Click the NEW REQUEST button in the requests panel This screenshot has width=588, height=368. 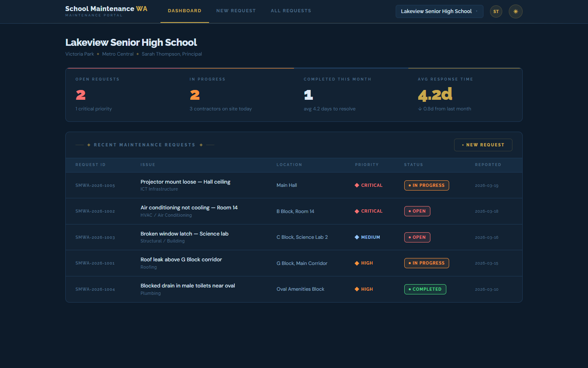pos(483,145)
